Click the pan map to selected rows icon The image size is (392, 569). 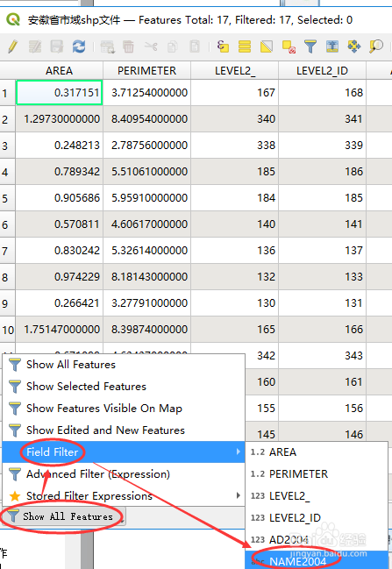click(354, 46)
